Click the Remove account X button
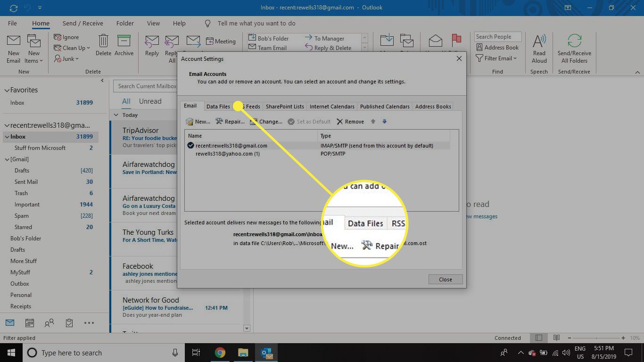Screen dimensions: 644x362 [x=350, y=122]
